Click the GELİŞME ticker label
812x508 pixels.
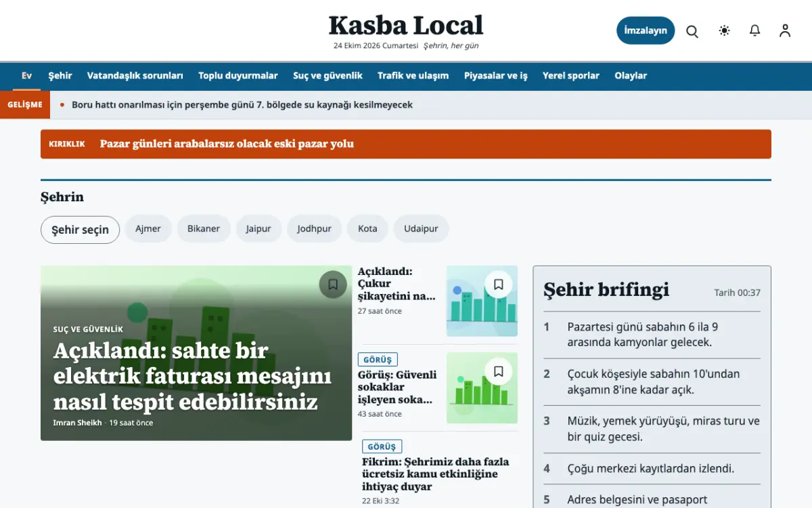(x=25, y=105)
